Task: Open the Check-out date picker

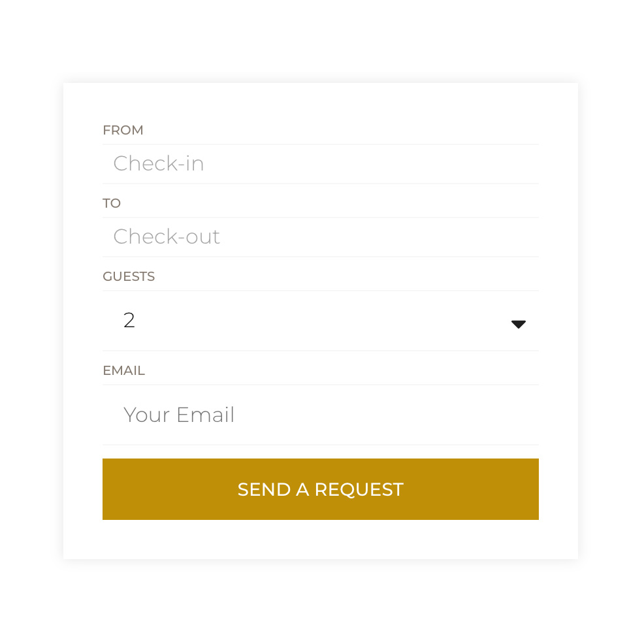Action: pos(320,237)
